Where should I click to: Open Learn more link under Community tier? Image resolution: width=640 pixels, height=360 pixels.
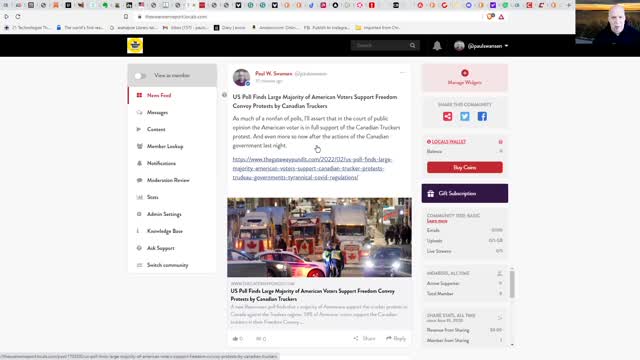point(437,221)
